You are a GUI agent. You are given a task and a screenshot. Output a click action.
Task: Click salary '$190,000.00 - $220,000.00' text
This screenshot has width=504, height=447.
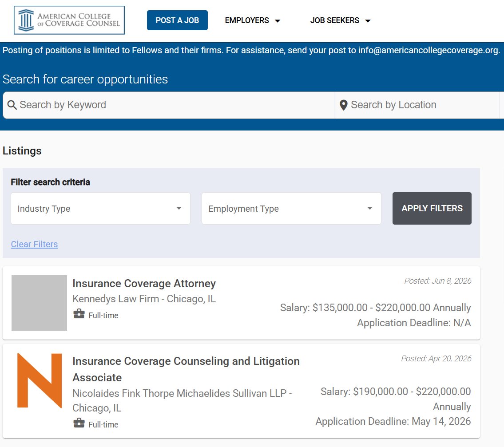click(x=412, y=392)
